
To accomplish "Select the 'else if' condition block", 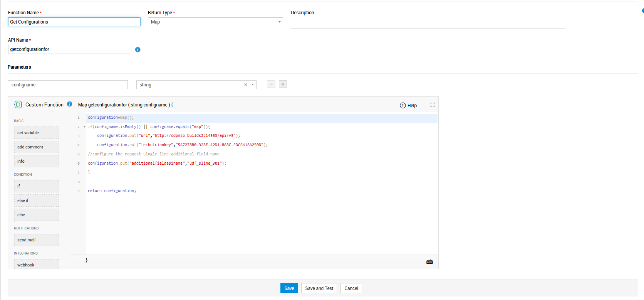I will 37,201.
